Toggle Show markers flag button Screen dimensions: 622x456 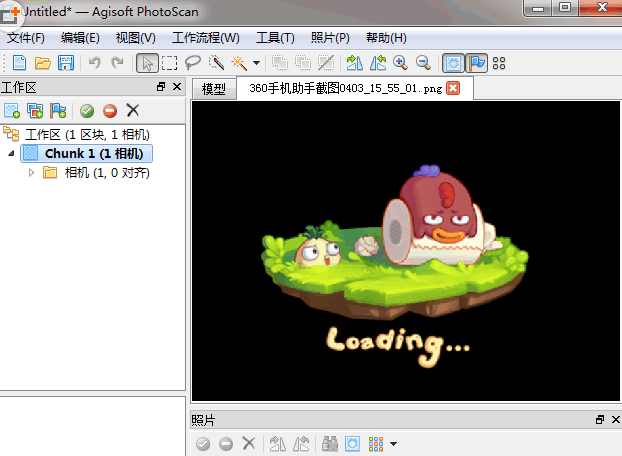[x=476, y=63]
